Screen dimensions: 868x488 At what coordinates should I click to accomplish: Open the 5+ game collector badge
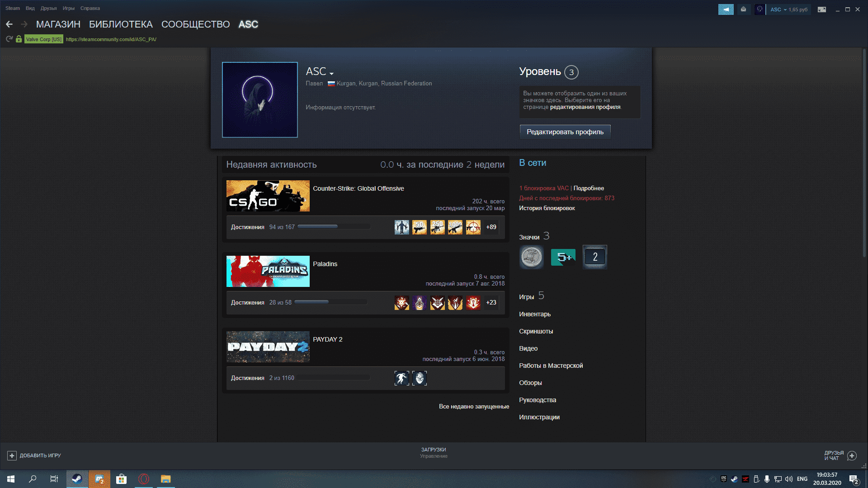click(x=563, y=257)
